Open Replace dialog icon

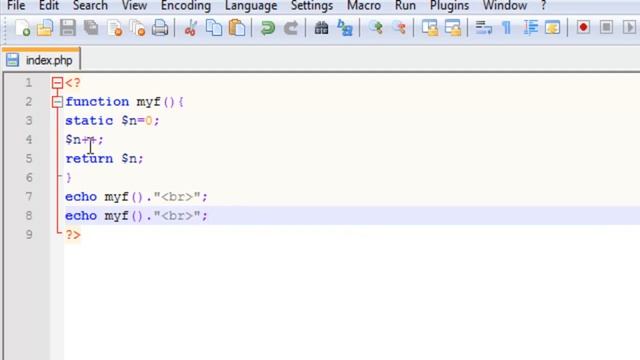pyautogui.click(x=345, y=28)
